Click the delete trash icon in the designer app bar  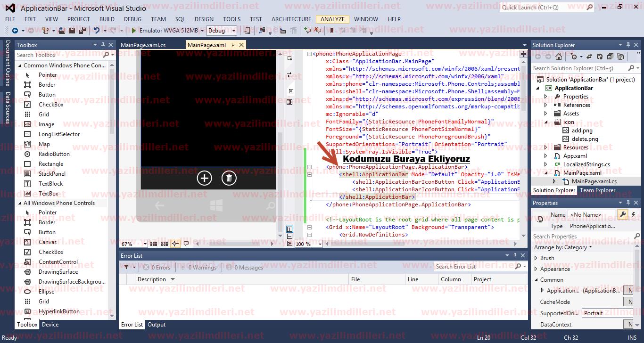pos(229,178)
